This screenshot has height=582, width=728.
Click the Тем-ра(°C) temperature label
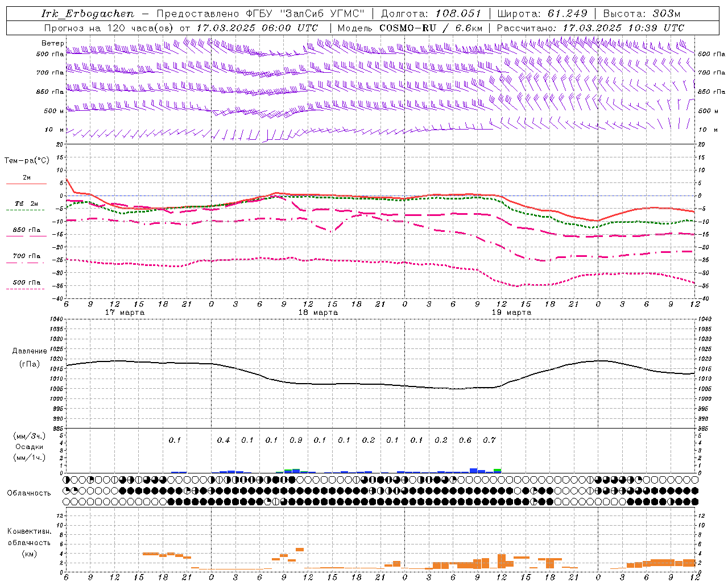pyautogui.click(x=27, y=161)
